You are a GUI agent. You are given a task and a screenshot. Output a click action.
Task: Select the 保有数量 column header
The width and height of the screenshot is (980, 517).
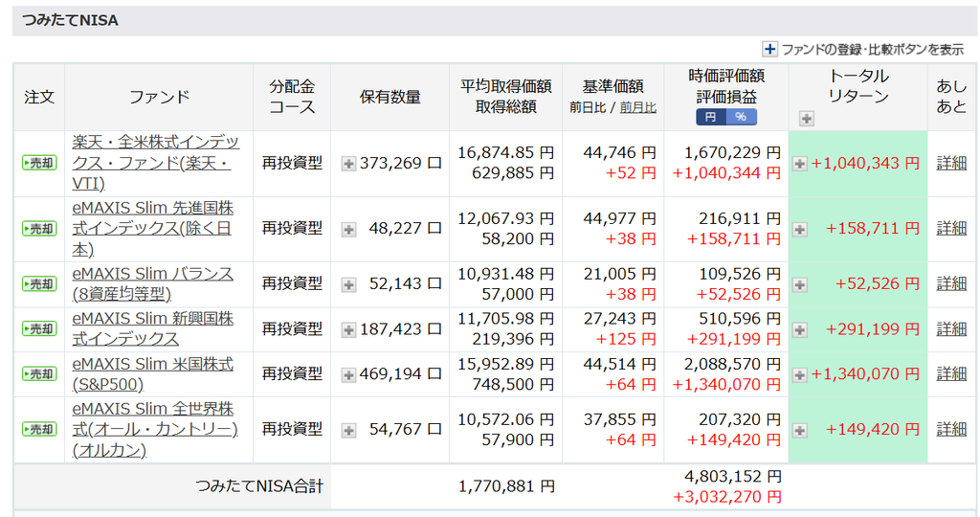tap(390, 97)
